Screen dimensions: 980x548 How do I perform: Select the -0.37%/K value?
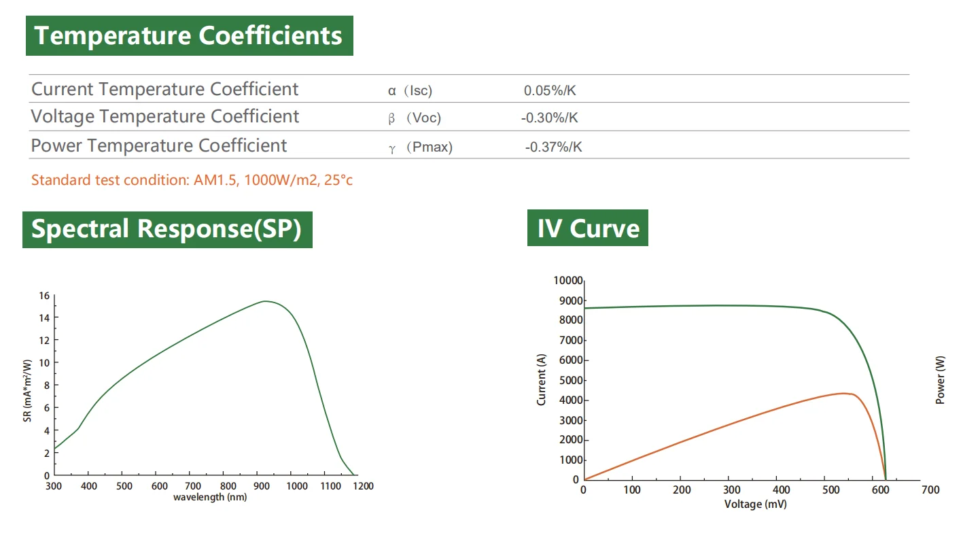pos(553,147)
